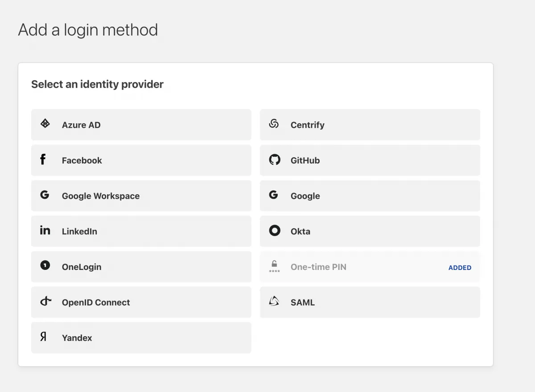Click the Google Workspace G icon
Image resolution: width=535 pixels, height=392 pixels.
pyautogui.click(x=45, y=195)
